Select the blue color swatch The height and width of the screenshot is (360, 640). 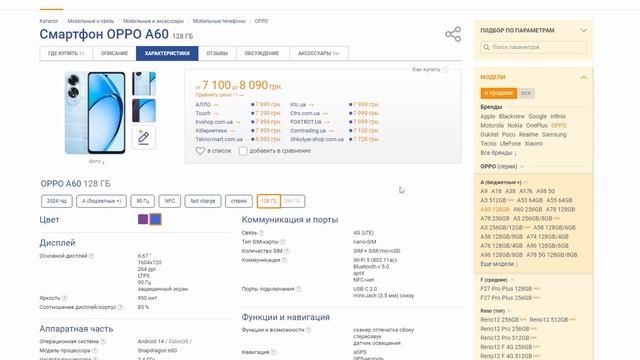[156, 219]
